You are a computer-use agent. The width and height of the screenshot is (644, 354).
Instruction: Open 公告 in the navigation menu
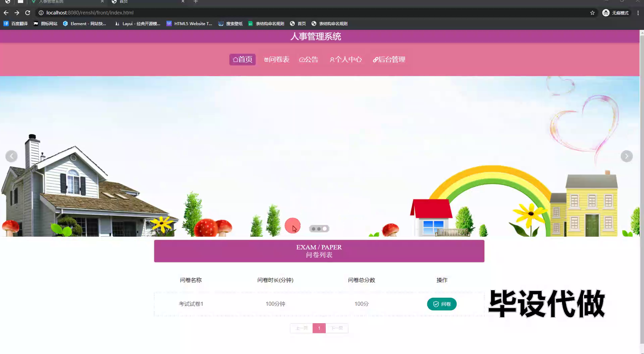309,59
